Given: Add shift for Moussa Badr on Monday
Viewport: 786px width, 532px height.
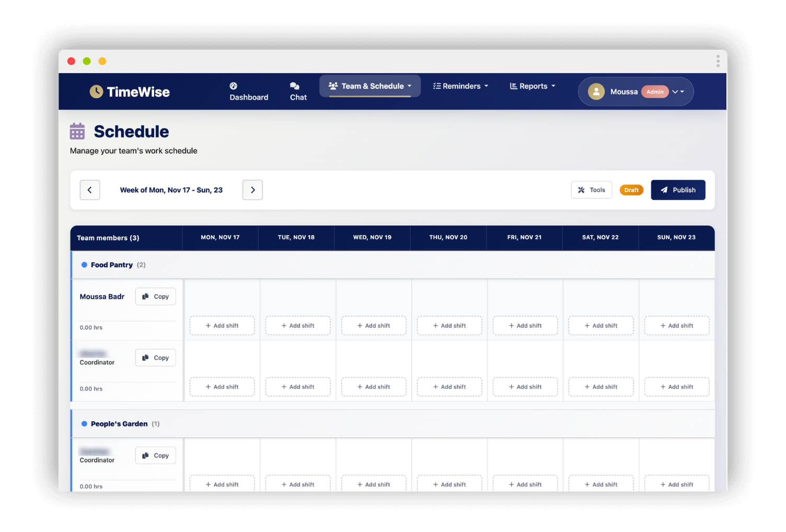Looking at the screenshot, I should (222, 326).
